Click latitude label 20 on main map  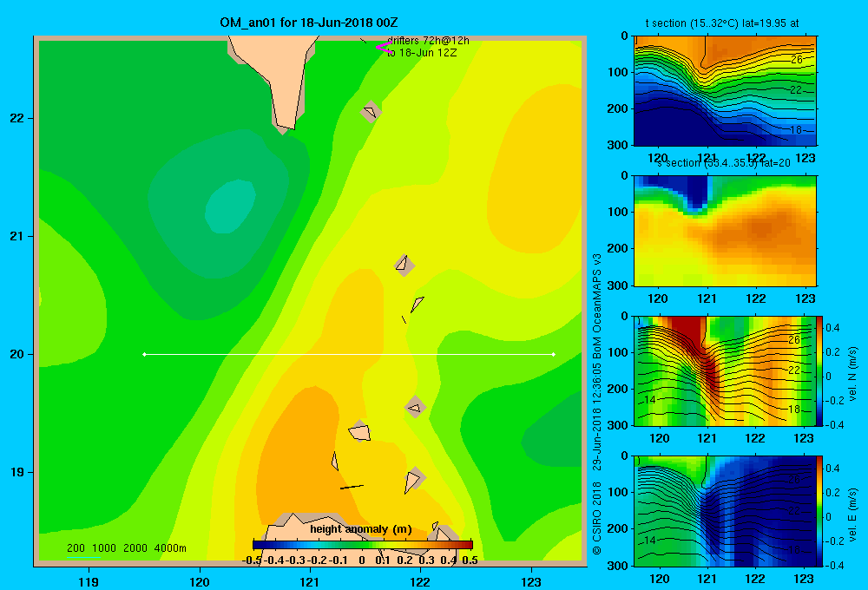pos(17,354)
